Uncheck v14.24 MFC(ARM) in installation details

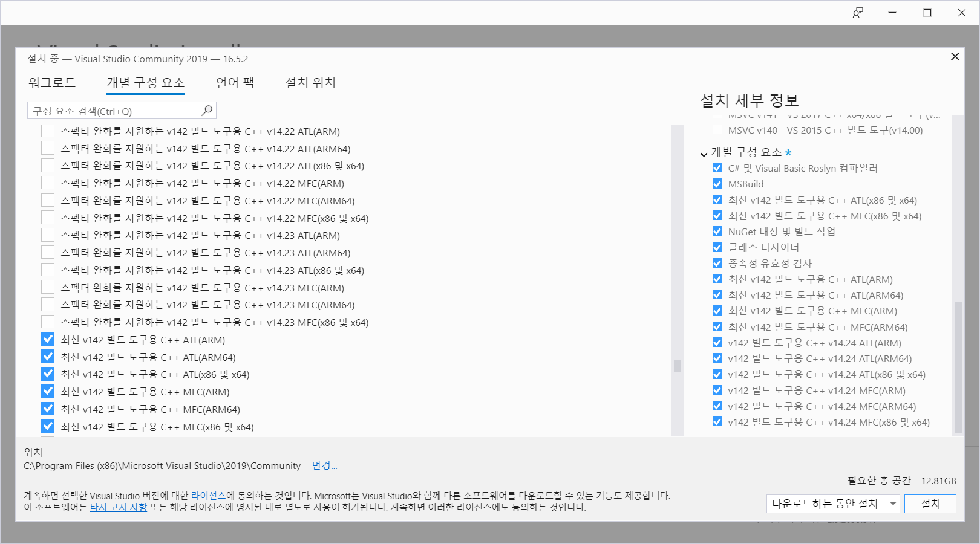(x=717, y=390)
